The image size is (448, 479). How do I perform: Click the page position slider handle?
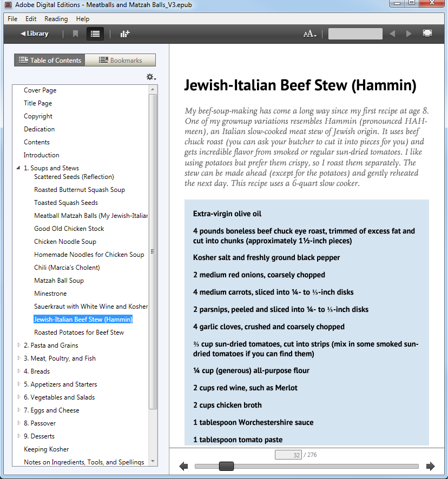pos(226,466)
